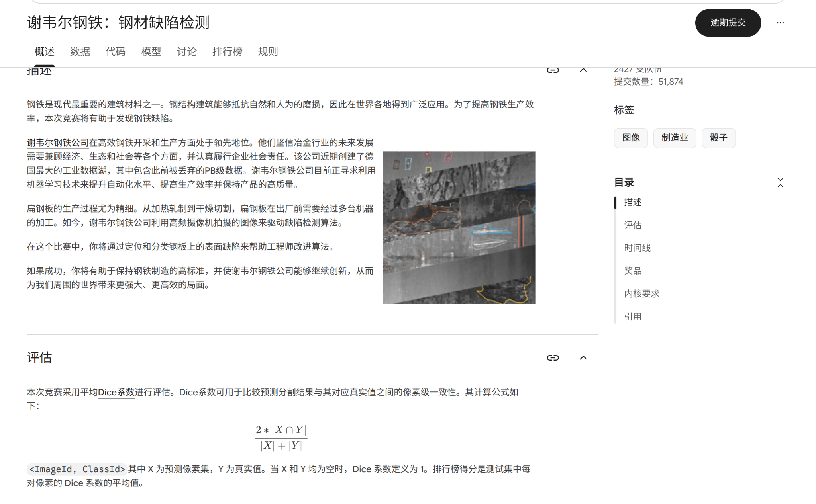Click the 提交数量: 51,874 text

point(648,82)
